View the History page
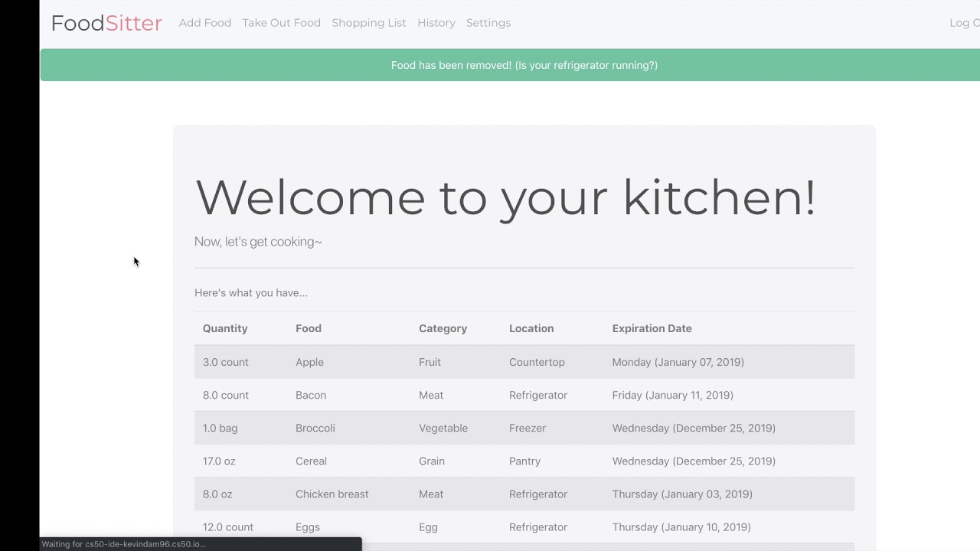Screen dimensions: 980x551 pos(436,23)
